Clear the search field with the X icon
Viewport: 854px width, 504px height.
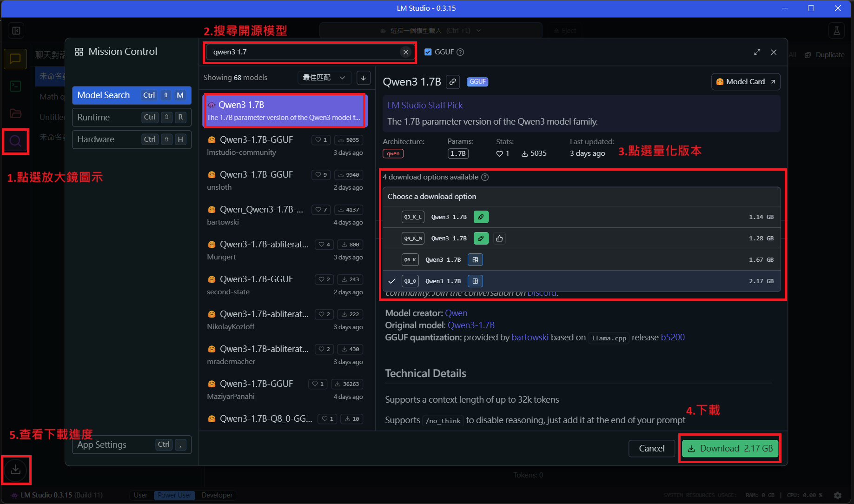[x=406, y=52]
